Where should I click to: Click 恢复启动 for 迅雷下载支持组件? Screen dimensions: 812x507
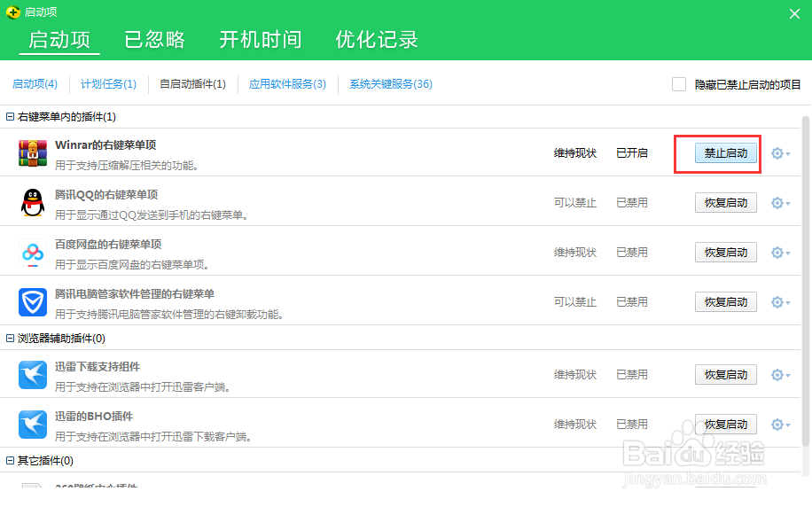725,375
